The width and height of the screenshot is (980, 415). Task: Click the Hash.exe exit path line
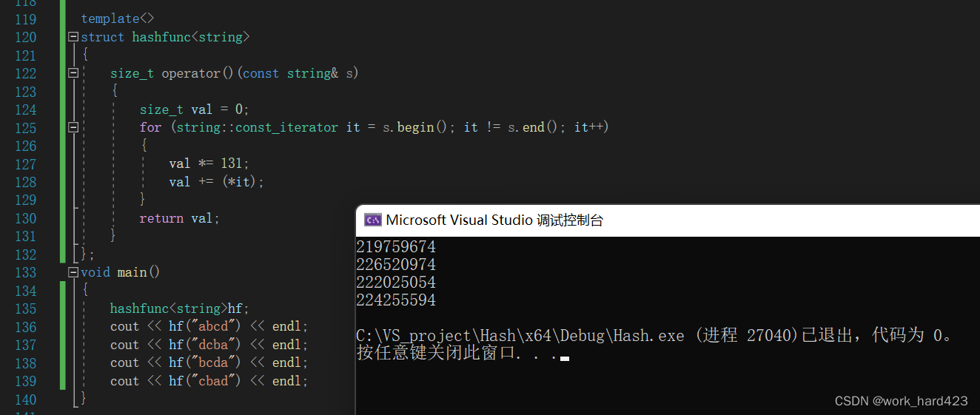coord(654,336)
